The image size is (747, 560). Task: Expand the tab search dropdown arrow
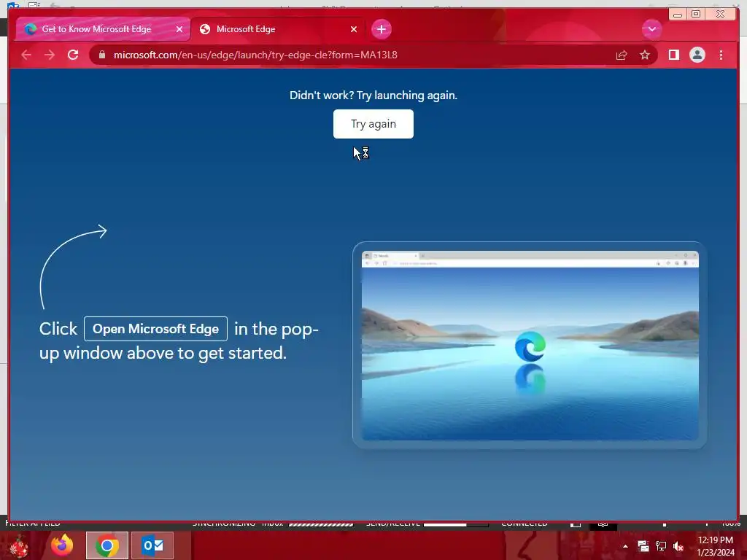(x=651, y=29)
